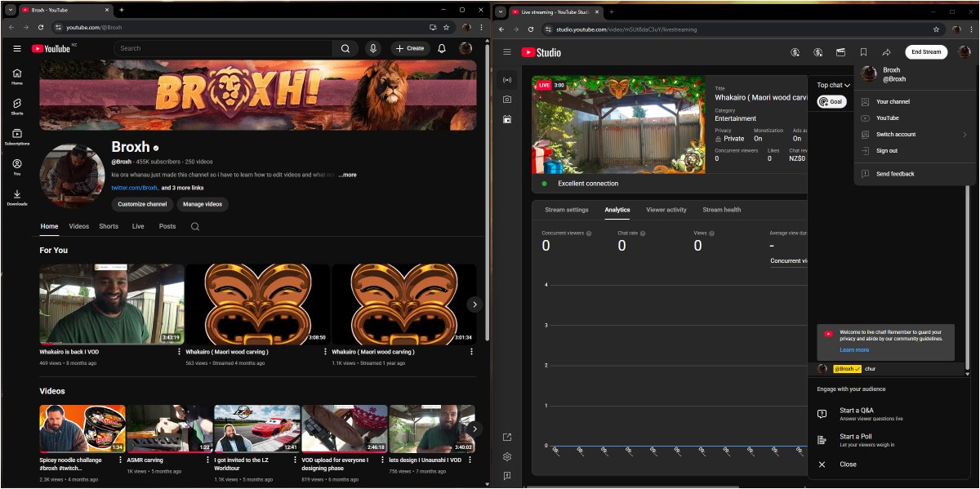Open Studio window tab search dropdown
Screen dimensions: 980x489
(x=501, y=12)
